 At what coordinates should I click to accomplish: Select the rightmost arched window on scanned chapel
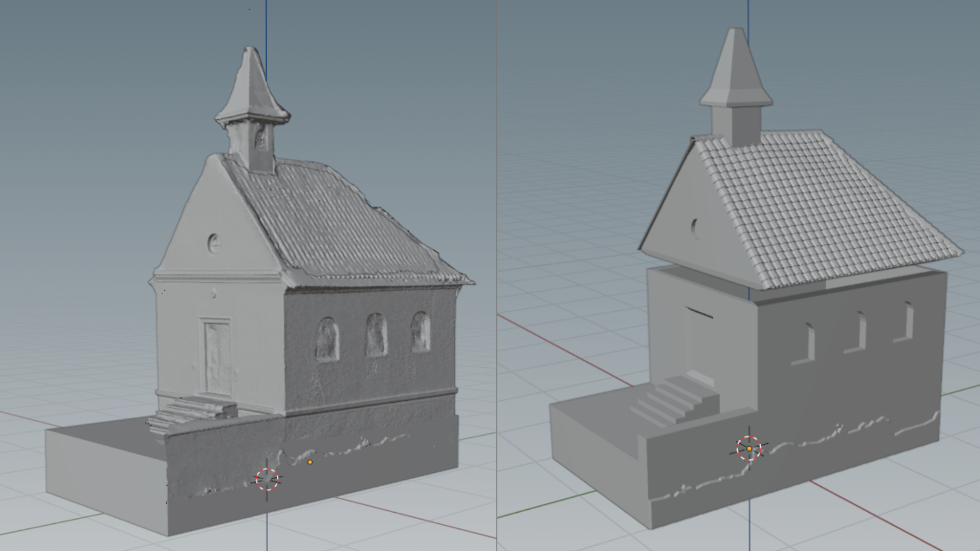(420, 331)
